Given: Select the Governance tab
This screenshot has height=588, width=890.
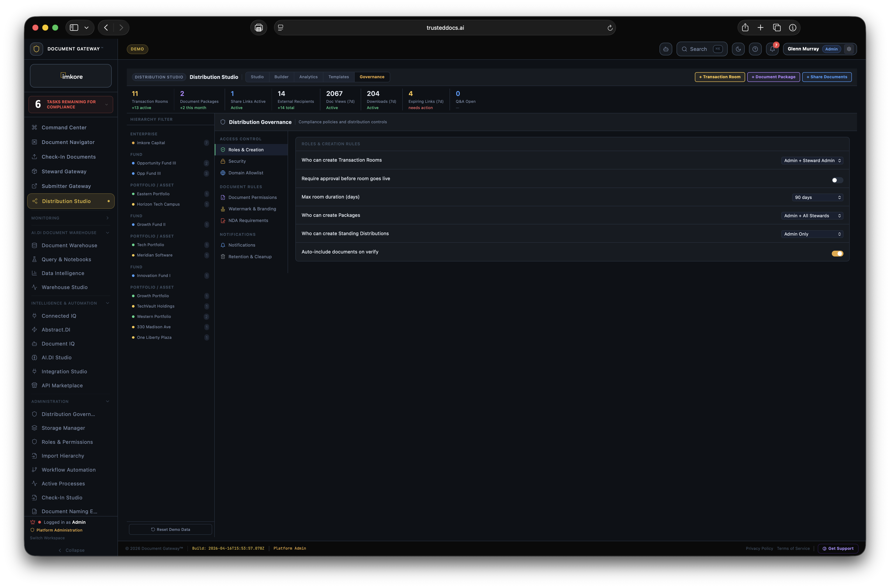Looking at the screenshot, I should [x=372, y=77].
